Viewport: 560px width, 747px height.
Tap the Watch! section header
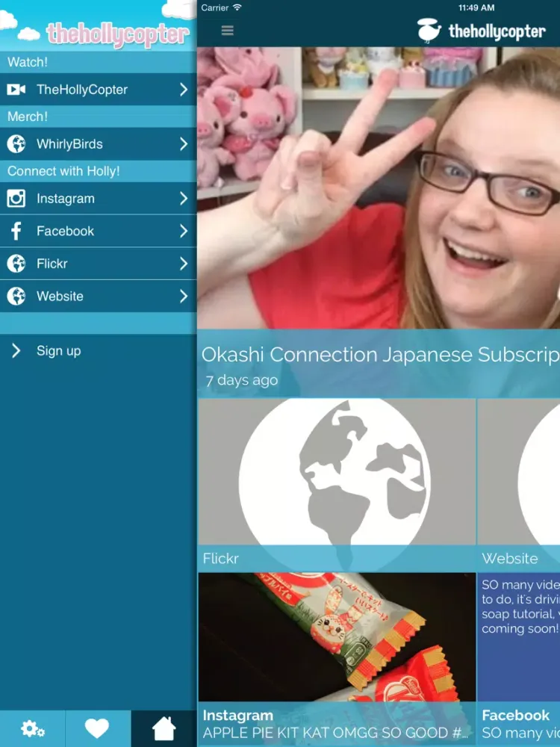tap(28, 62)
